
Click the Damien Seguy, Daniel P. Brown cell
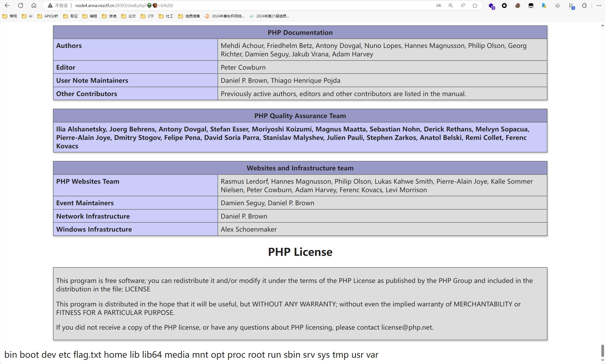(x=382, y=203)
